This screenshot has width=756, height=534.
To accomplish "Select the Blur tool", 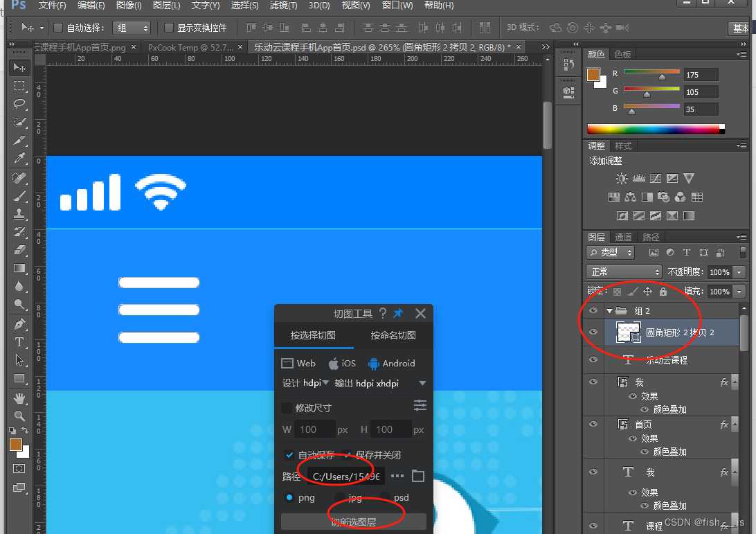I will [x=19, y=287].
